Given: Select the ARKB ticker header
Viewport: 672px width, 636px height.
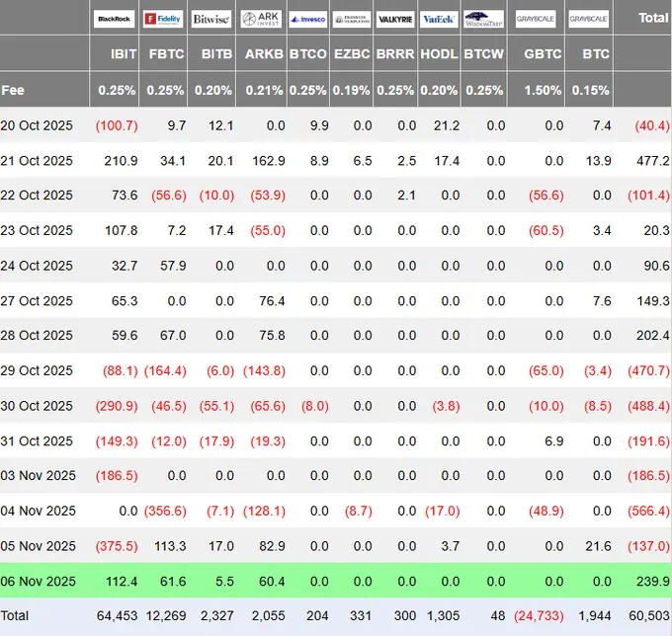Looking at the screenshot, I should click(264, 54).
